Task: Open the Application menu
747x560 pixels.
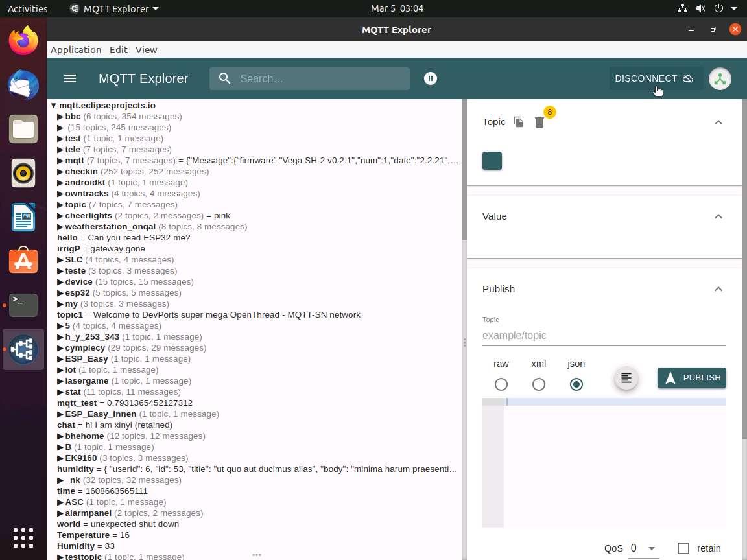Action: coord(76,49)
